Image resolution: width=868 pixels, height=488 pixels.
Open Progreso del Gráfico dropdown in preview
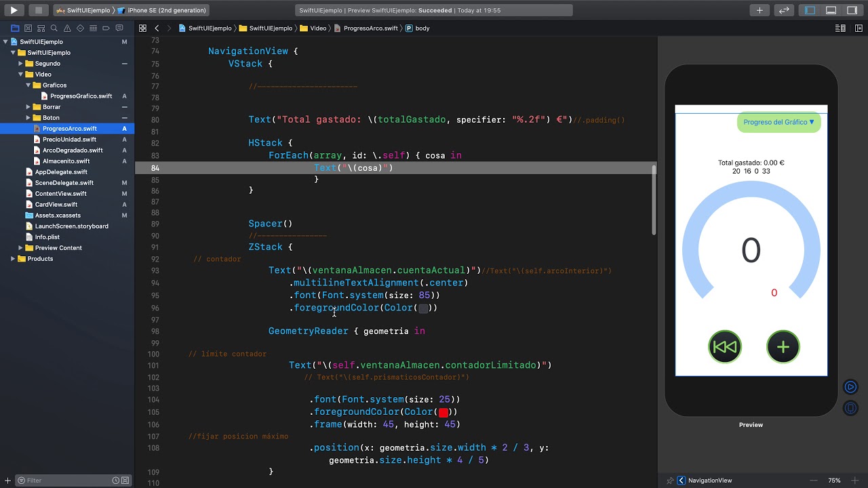click(778, 122)
